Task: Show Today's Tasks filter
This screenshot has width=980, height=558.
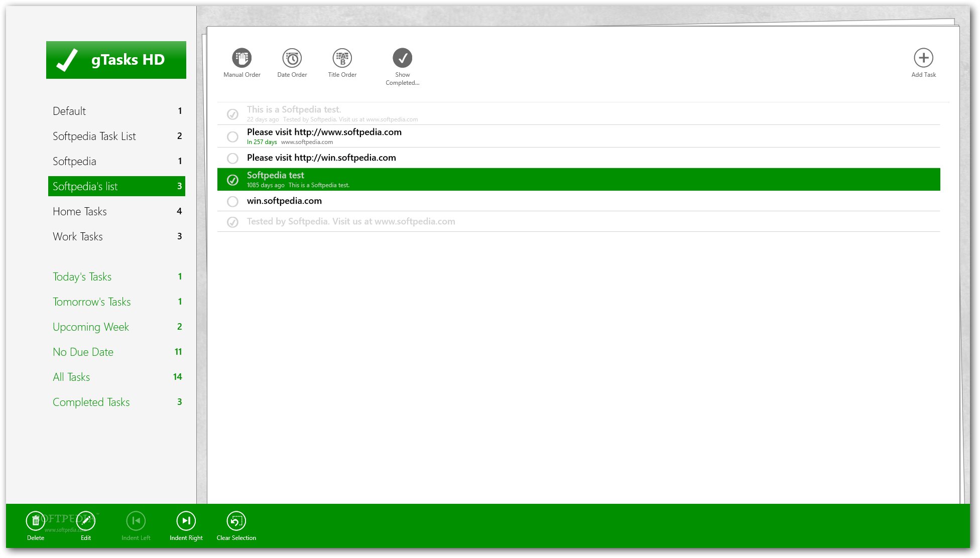Action: pos(116,276)
